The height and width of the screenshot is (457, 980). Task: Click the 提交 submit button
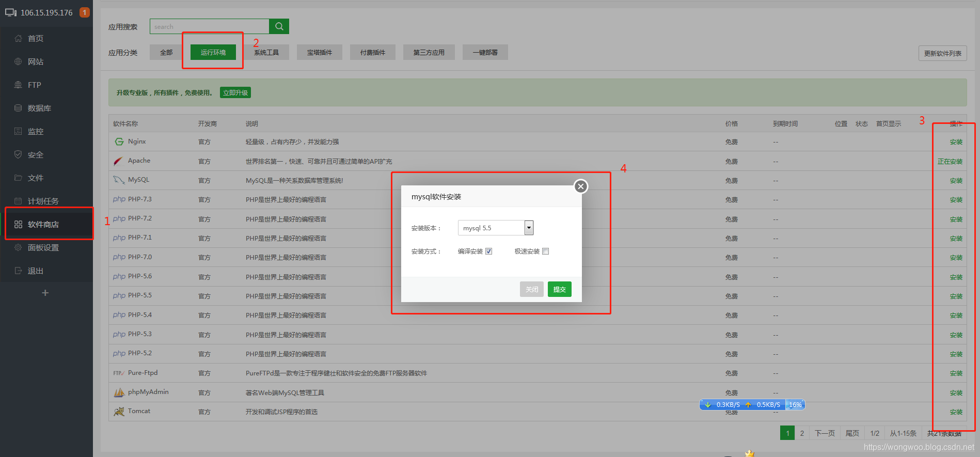click(560, 289)
